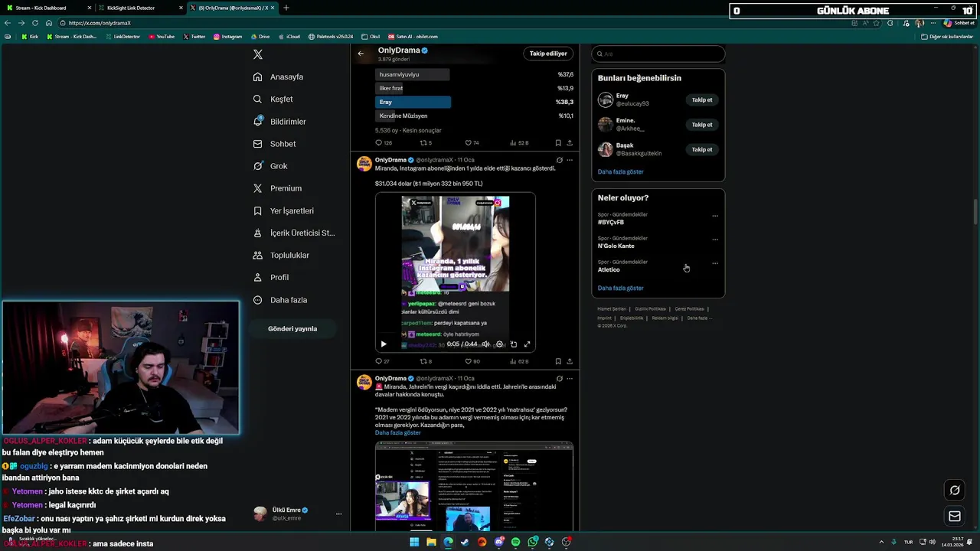Open Yer İşaretleri bookmarks
The image size is (980, 551).
[x=283, y=210]
